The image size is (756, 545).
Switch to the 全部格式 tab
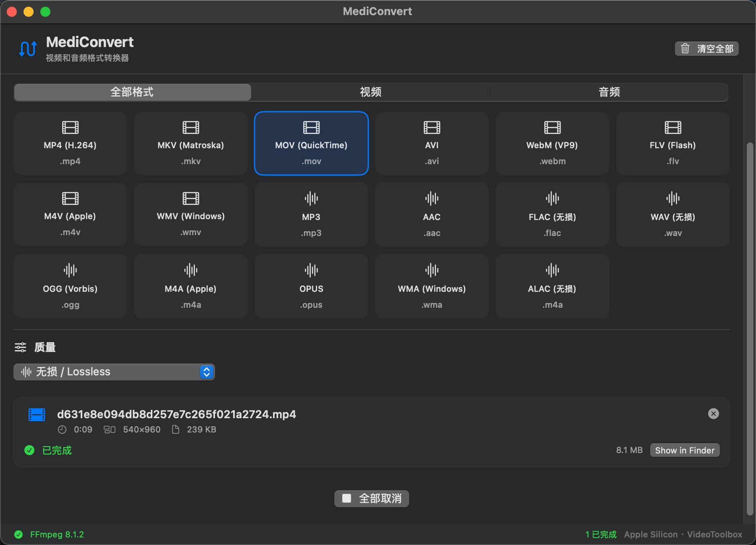coord(132,92)
